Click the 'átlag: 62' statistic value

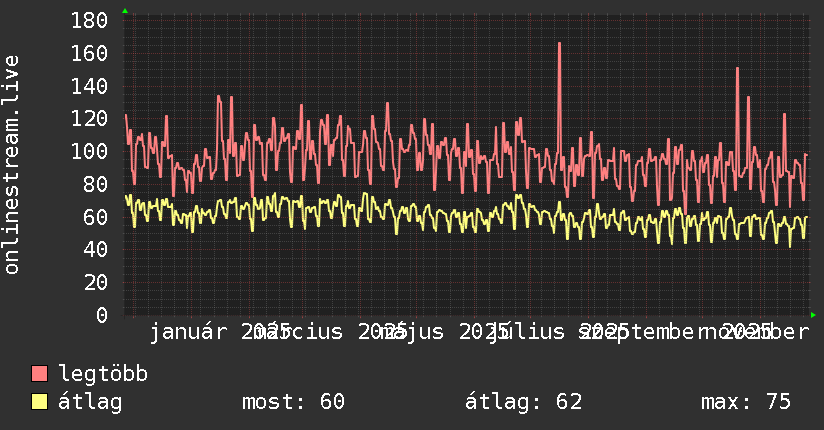(523, 402)
